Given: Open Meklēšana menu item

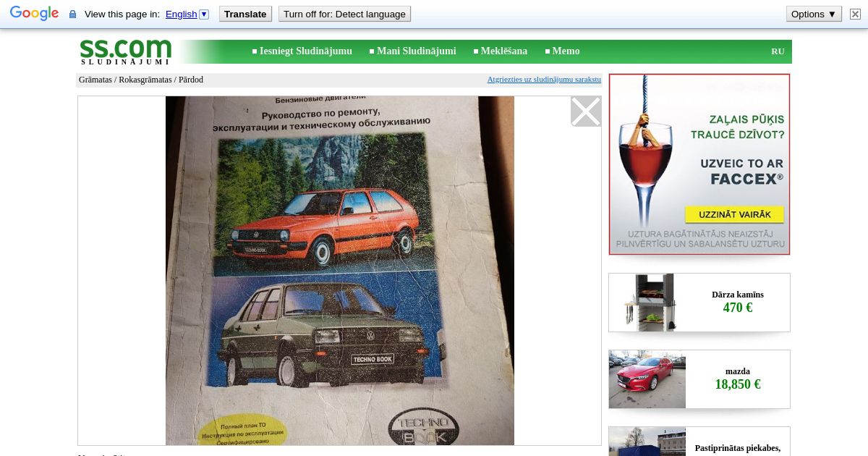Looking at the screenshot, I should [503, 51].
